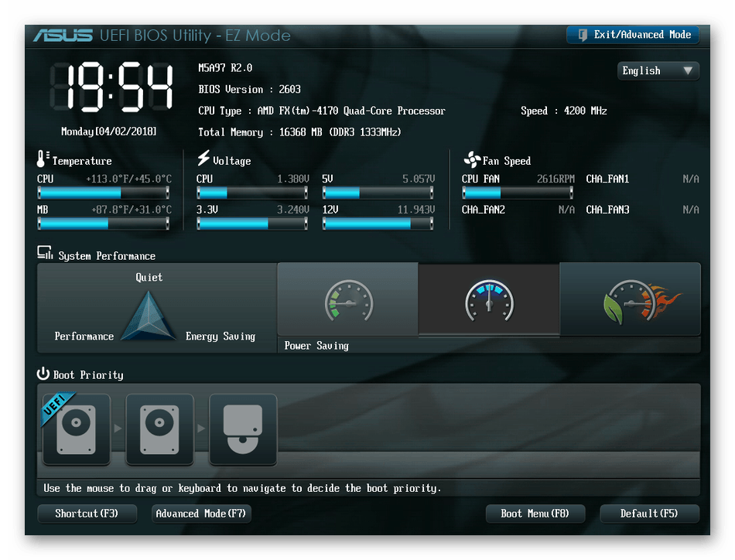Open Shortcut (F3) menu
Image resolution: width=735 pixels, height=560 pixels.
click(87, 514)
